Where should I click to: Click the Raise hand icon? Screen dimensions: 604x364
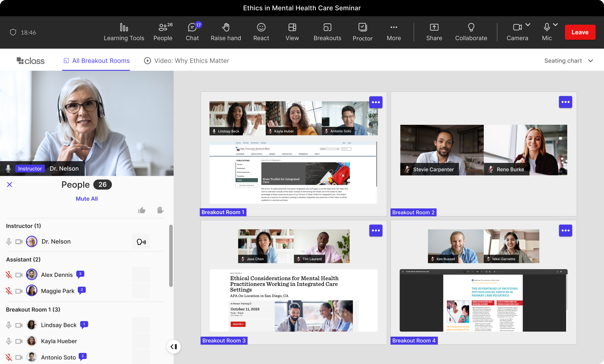(226, 28)
